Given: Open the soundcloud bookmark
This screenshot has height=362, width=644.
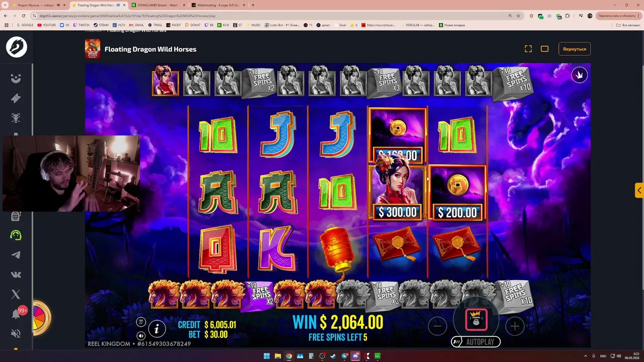Looking at the screenshot, I should (x=378, y=25).
